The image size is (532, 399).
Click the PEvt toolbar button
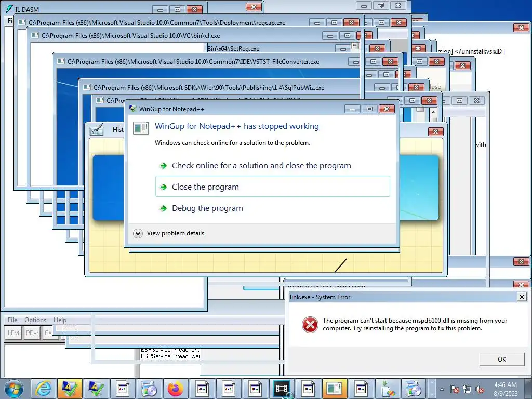point(32,333)
